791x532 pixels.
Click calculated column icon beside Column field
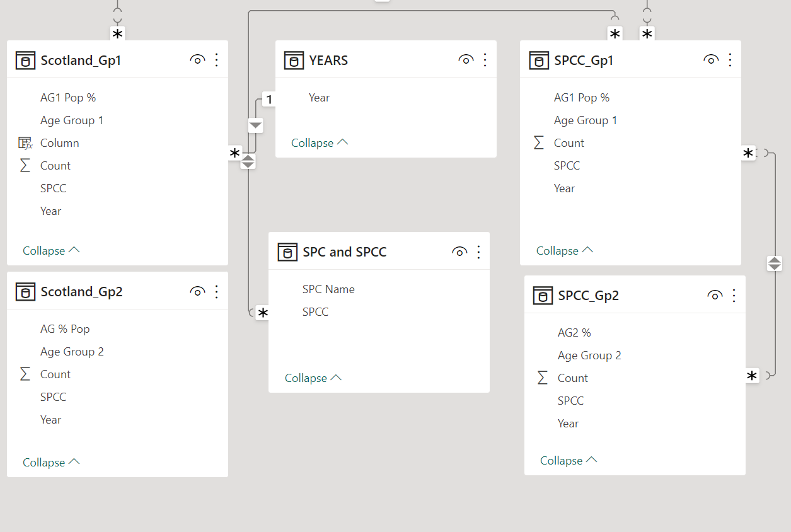(x=25, y=143)
